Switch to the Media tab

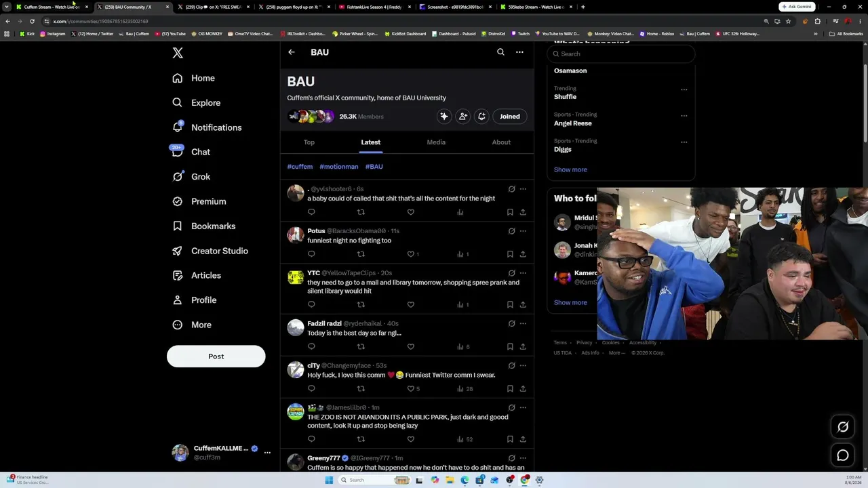[436, 142]
